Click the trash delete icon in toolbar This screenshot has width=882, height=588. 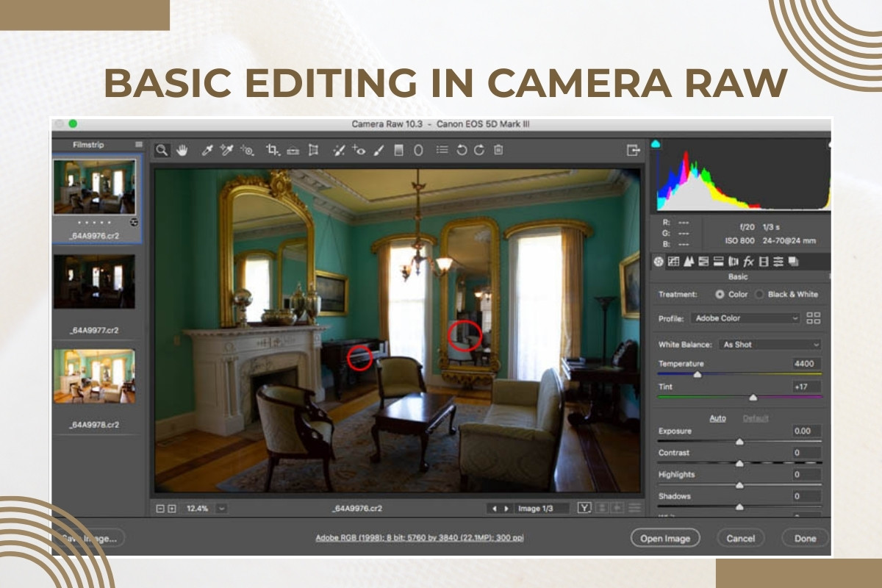click(x=498, y=150)
